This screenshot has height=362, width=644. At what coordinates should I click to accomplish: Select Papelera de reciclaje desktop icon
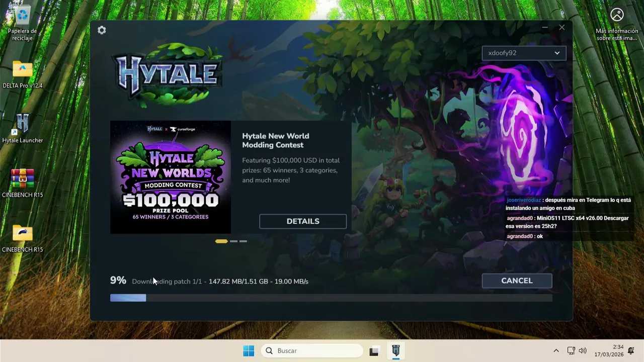click(23, 24)
